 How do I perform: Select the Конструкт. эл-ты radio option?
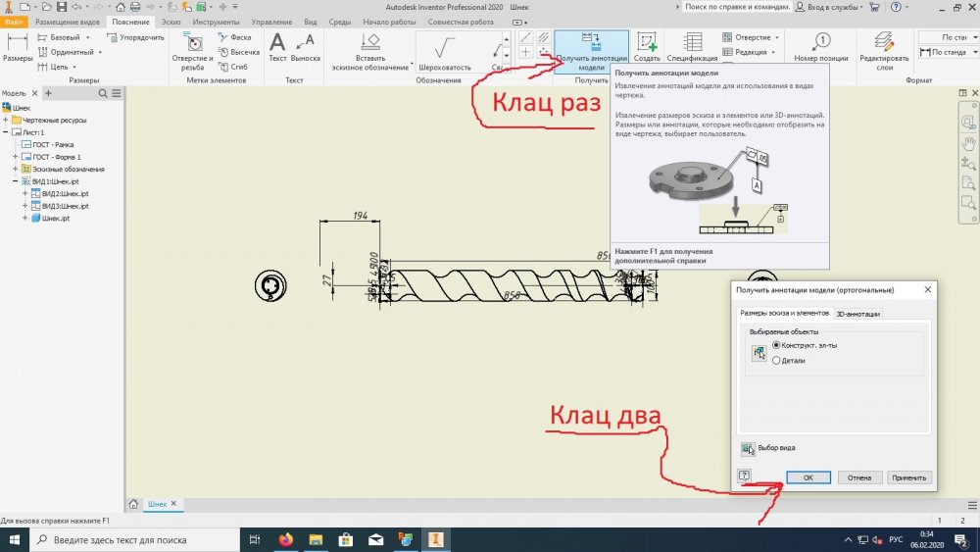(x=777, y=346)
